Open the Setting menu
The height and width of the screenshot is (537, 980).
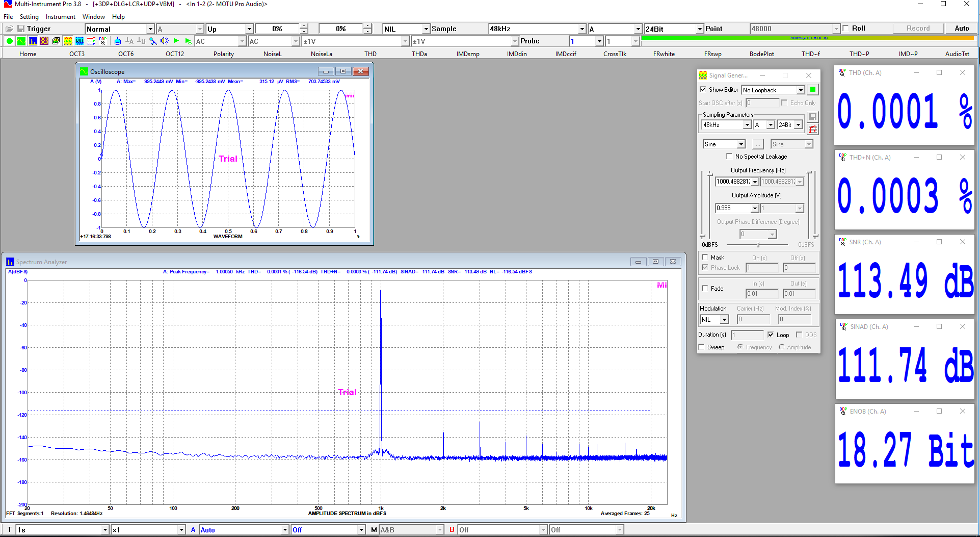[29, 16]
